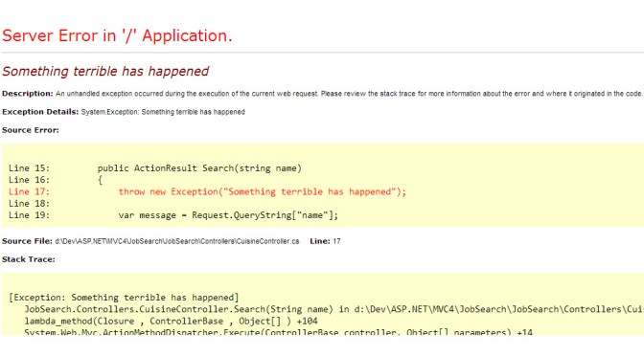Click '[Exception: Something terrible has happened]' trace line
644x356 pixels.
point(124,298)
